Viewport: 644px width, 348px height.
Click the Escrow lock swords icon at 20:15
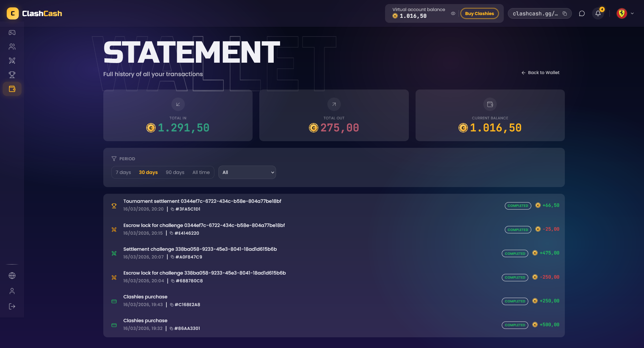pyautogui.click(x=114, y=230)
